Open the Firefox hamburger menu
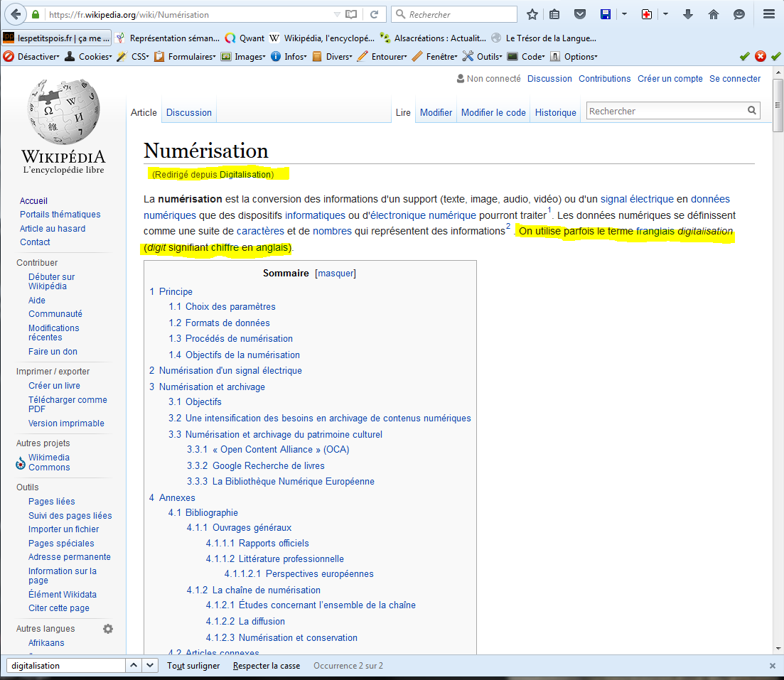This screenshot has height=680, width=784. point(768,14)
